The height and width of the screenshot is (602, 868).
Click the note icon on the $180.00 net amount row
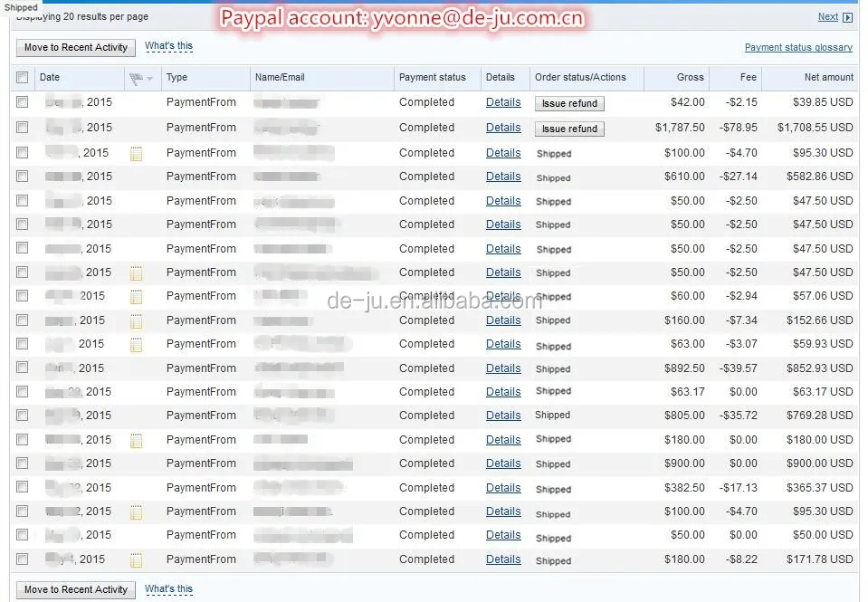(137, 441)
